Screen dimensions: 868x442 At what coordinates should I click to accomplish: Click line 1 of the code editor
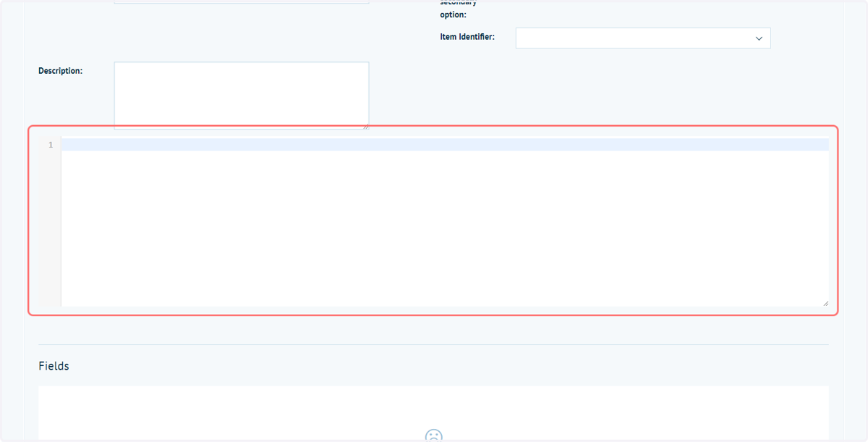pos(445,145)
